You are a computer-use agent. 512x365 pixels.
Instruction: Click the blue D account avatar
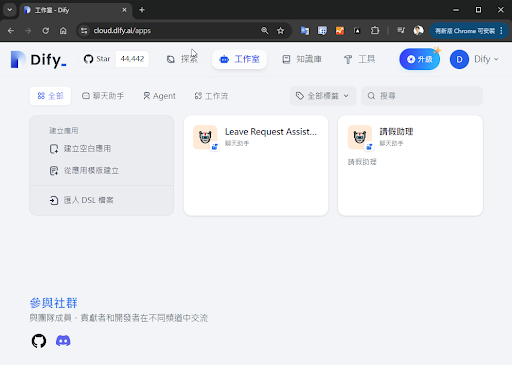459,59
